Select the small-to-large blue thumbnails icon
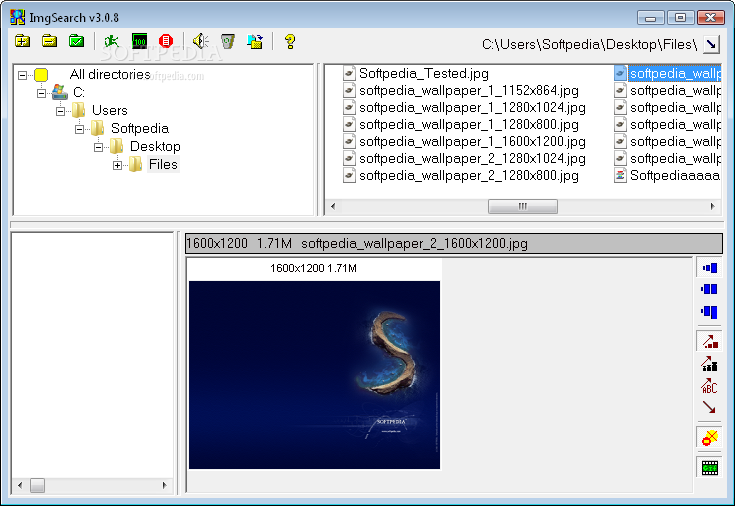The image size is (735, 506). click(709, 268)
